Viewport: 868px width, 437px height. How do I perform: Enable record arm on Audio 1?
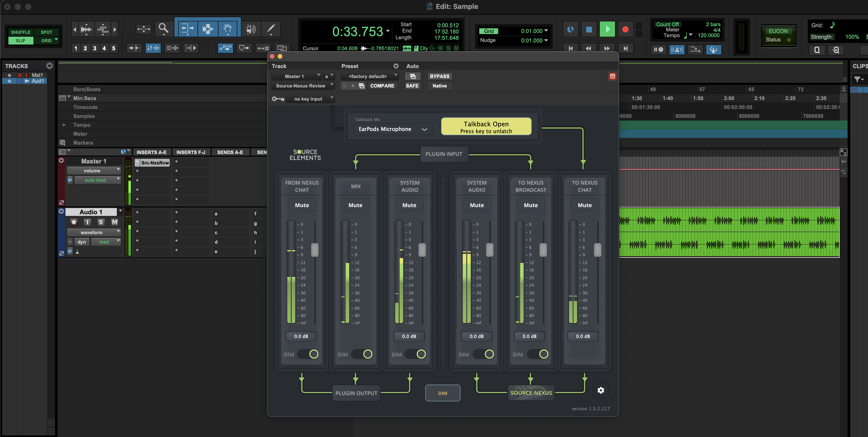click(74, 222)
